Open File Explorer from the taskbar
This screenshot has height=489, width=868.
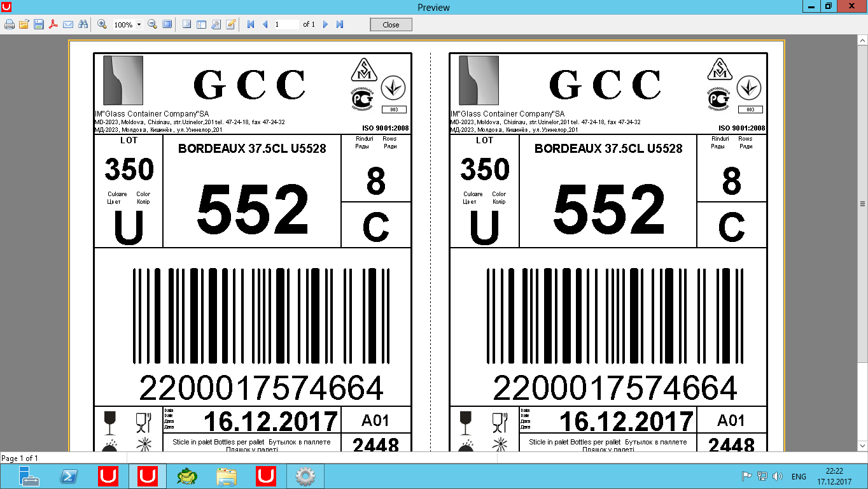point(227,476)
